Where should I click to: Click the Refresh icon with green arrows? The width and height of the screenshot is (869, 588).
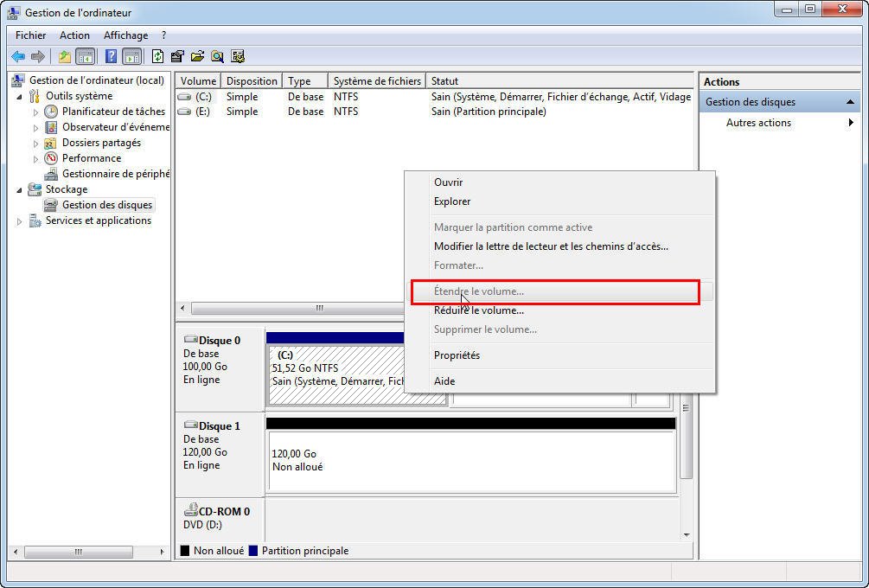pos(158,56)
